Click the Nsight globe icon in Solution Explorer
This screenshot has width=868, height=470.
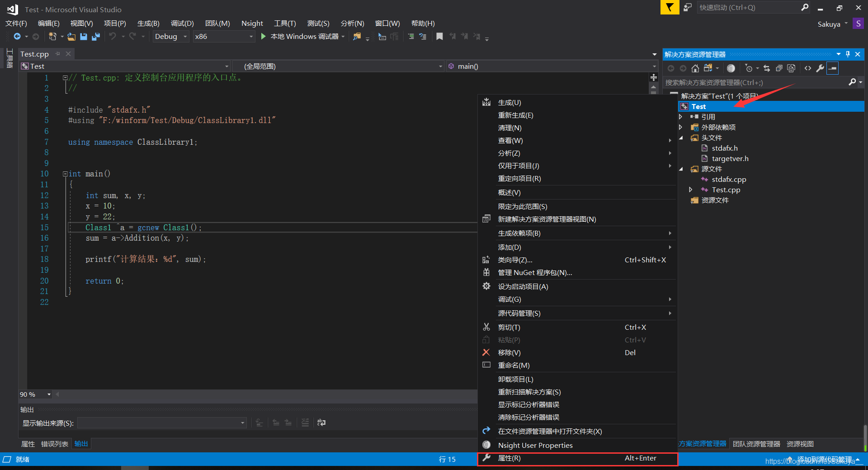(x=731, y=68)
